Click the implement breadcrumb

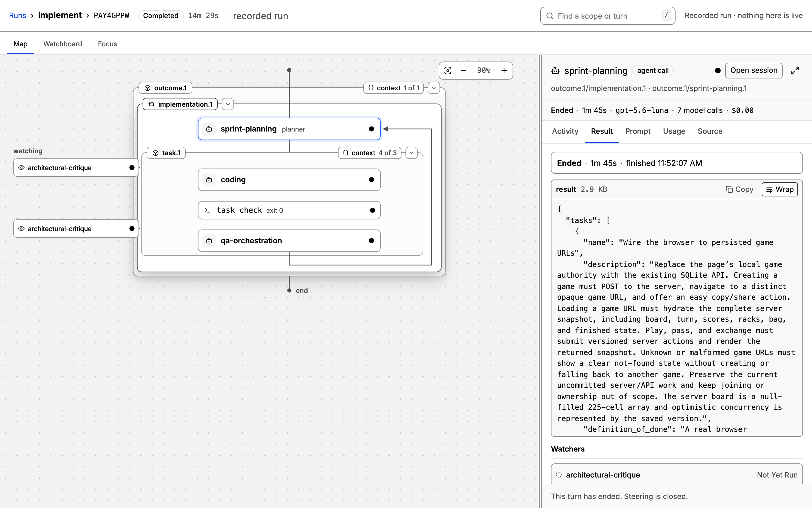coord(60,16)
